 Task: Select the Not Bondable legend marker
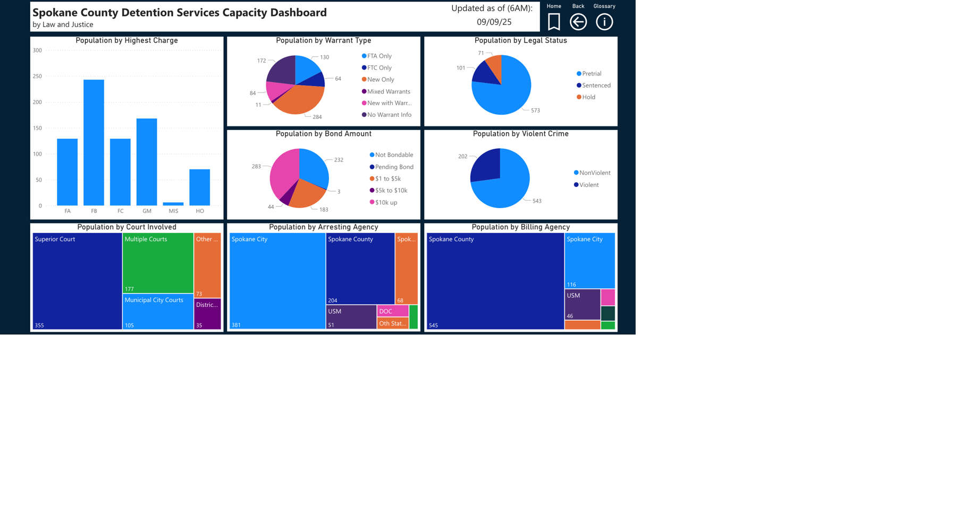pyautogui.click(x=371, y=155)
